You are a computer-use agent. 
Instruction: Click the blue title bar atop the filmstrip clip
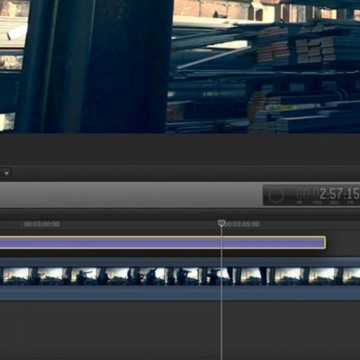180,262
